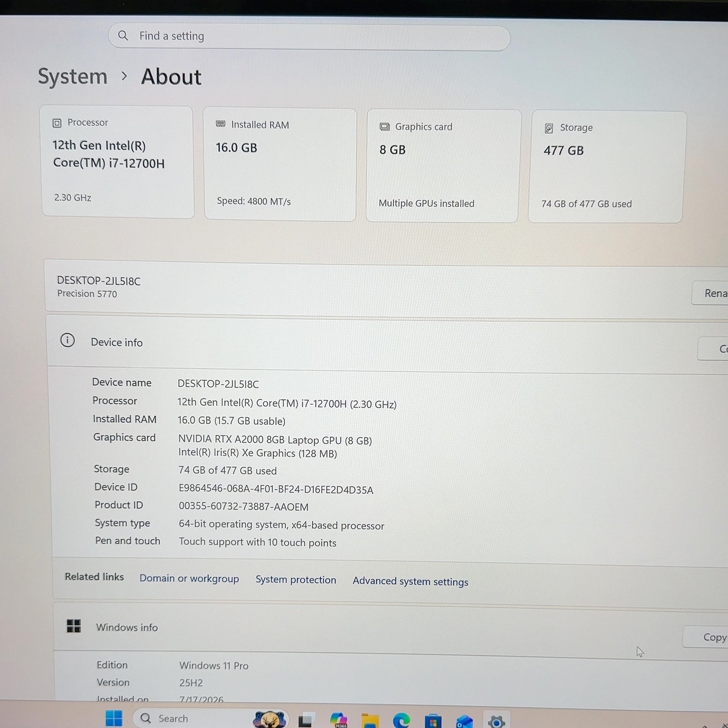Open the Start menu from taskbar

[x=114, y=718]
